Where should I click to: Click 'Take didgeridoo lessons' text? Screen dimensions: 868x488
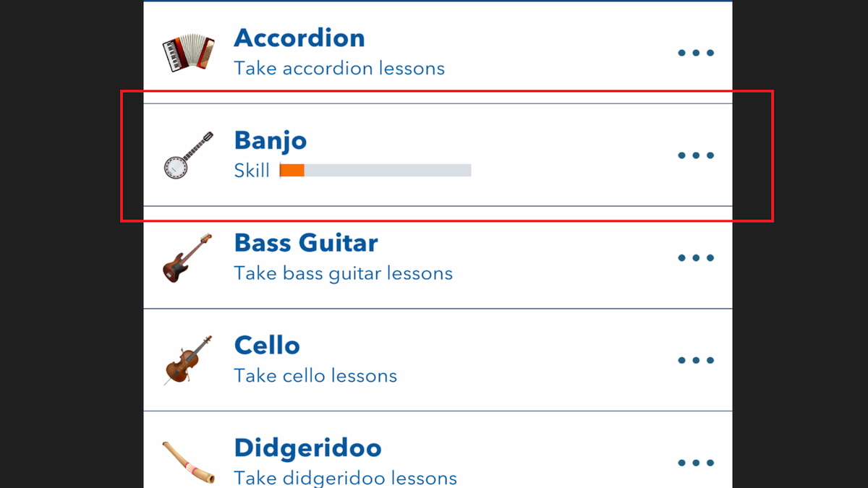tap(346, 478)
